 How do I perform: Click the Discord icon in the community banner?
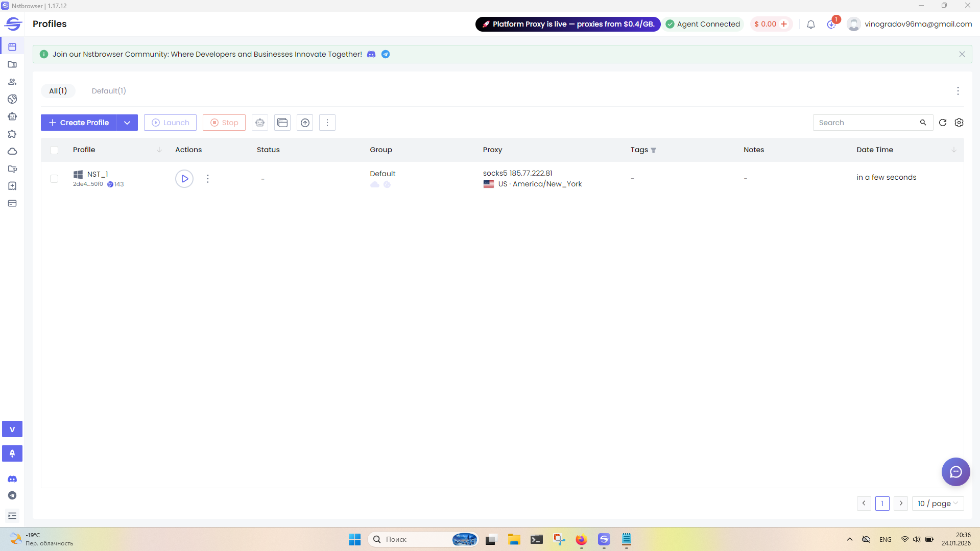click(x=371, y=54)
